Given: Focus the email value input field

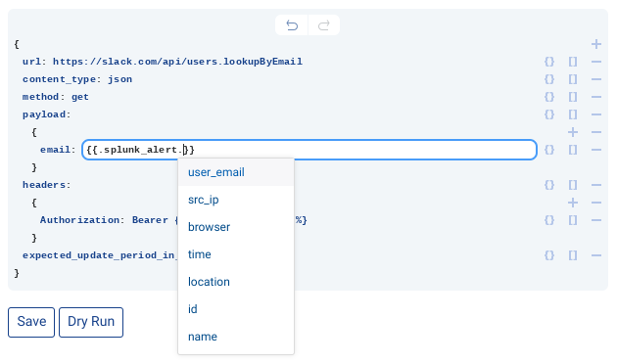Looking at the screenshot, I should (309, 150).
